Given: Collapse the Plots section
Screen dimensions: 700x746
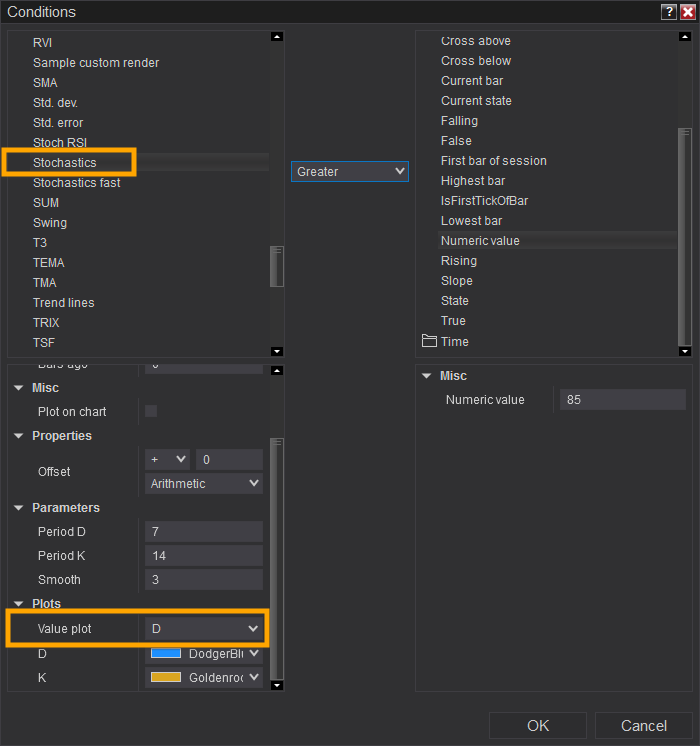Looking at the screenshot, I should 19,604.
